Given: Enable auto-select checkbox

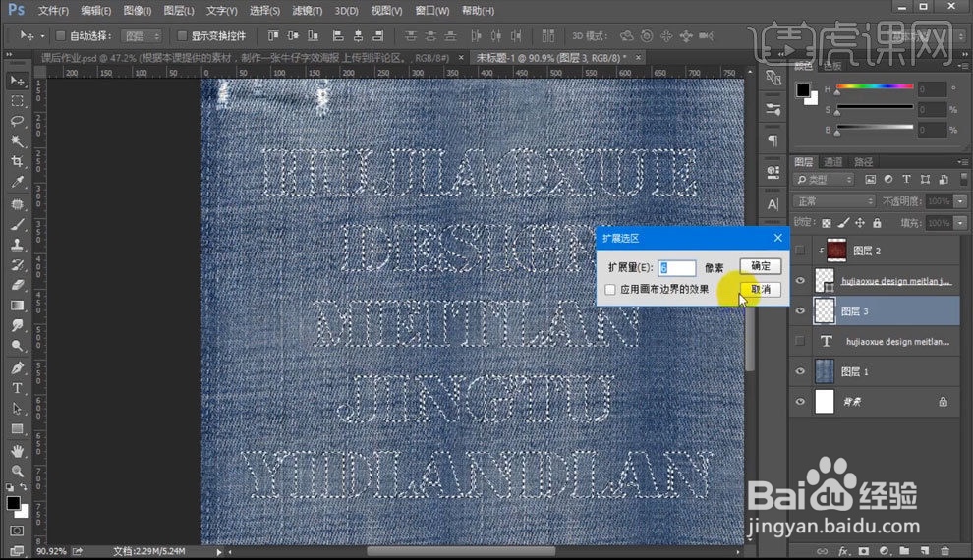Looking at the screenshot, I should tap(60, 36).
